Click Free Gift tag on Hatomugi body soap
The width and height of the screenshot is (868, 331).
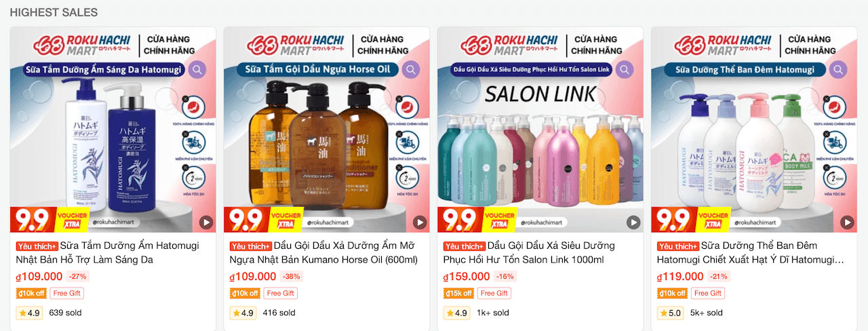[66, 293]
